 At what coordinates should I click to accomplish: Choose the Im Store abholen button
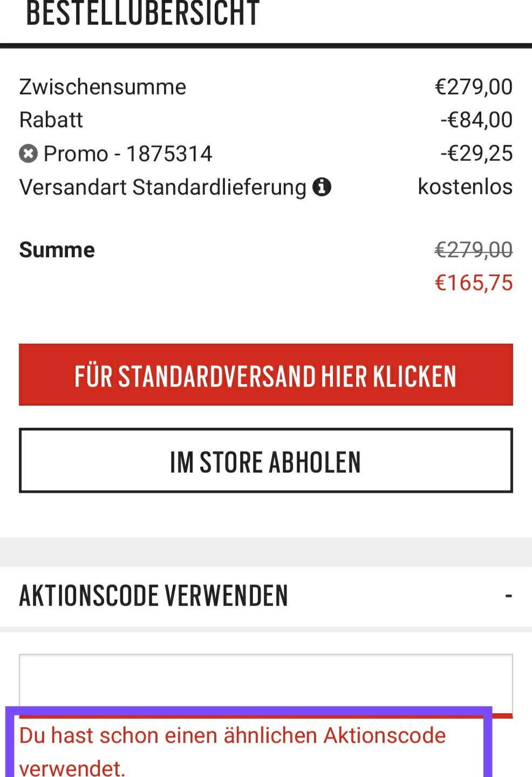coord(265,461)
